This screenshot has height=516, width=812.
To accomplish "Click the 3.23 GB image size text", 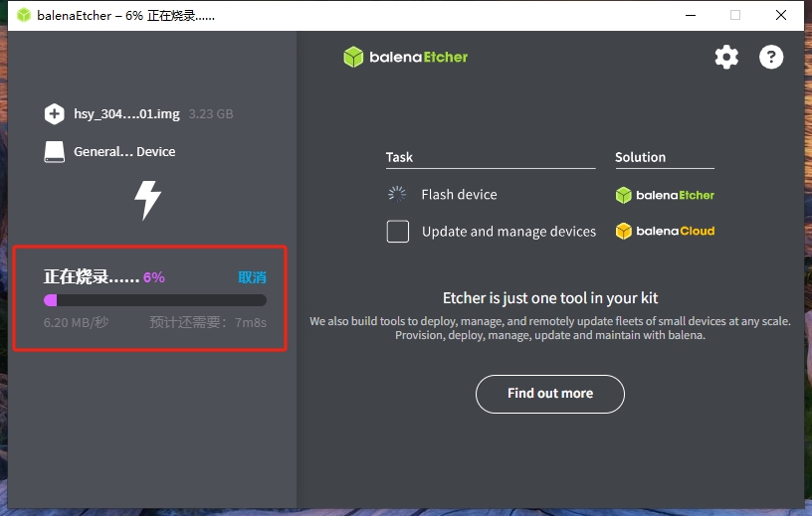I will tap(211, 114).
